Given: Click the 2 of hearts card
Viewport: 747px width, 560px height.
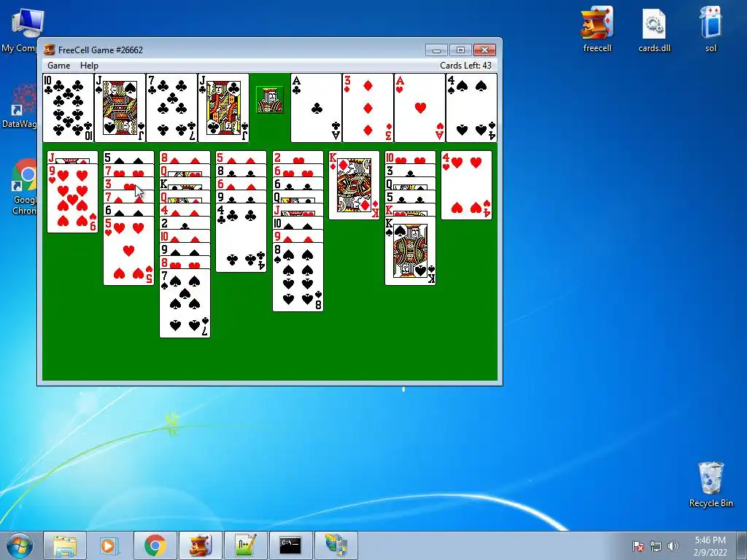Looking at the screenshot, I should [298, 157].
